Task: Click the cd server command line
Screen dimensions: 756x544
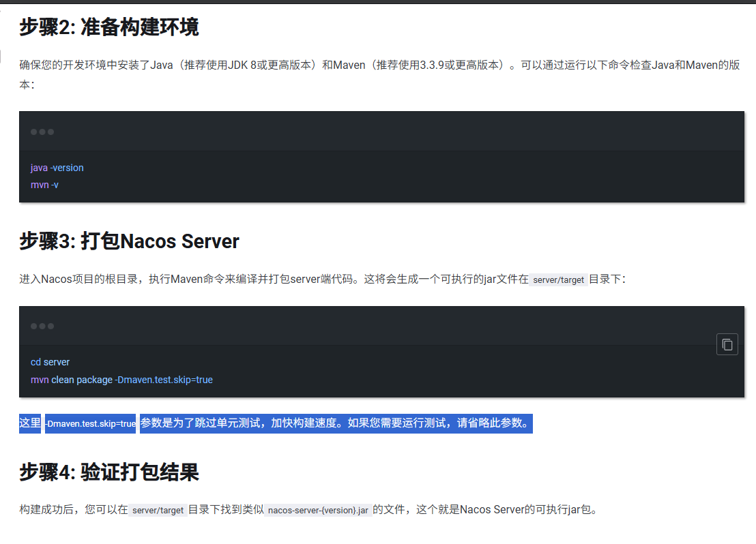Action: point(50,362)
